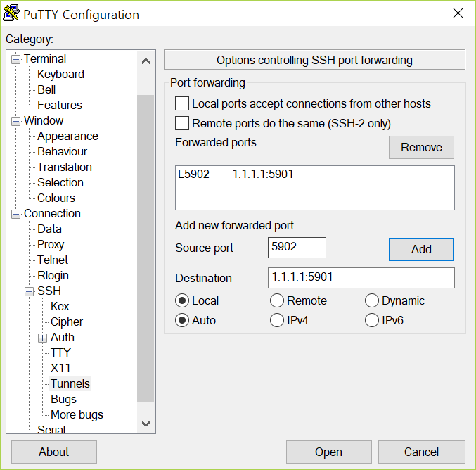Click the category scroll down arrow

tap(146, 424)
